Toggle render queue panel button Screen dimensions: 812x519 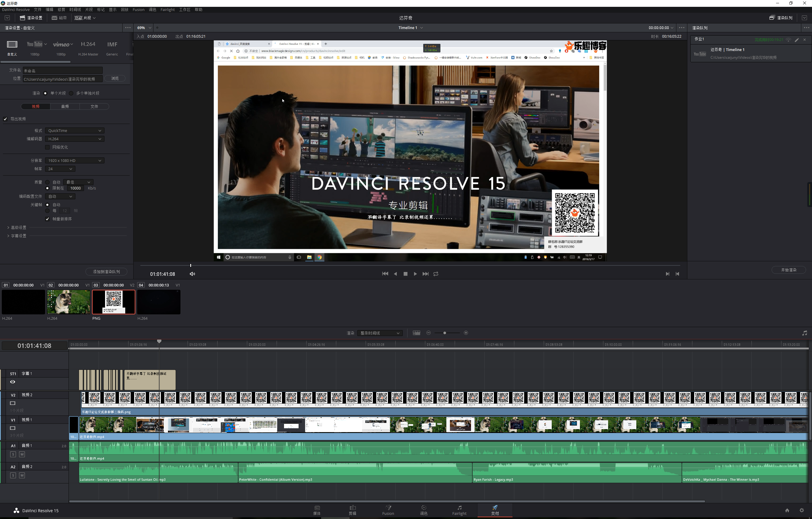coord(781,17)
